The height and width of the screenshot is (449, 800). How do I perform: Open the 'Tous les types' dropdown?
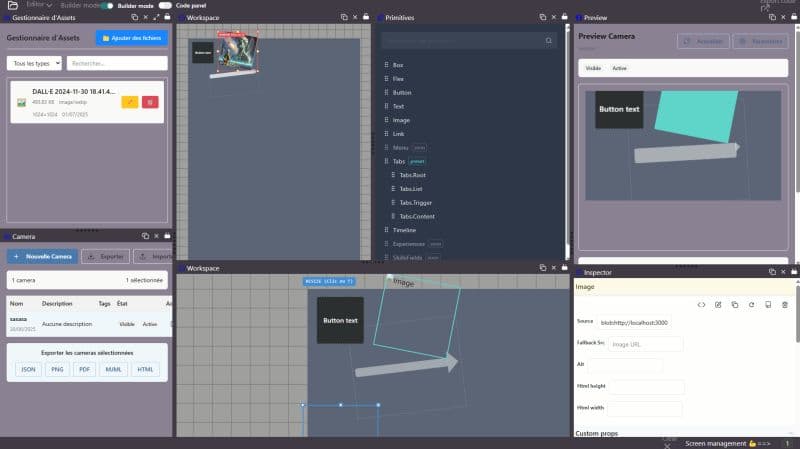(34, 63)
